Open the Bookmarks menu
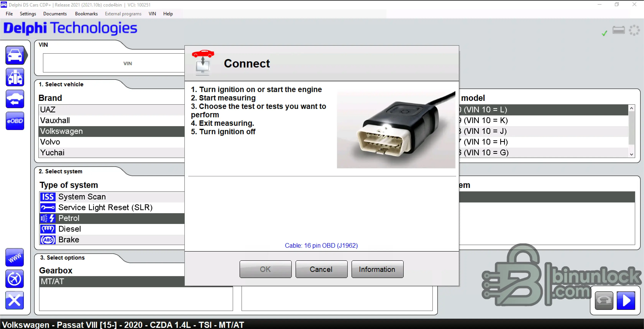 pos(86,14)
